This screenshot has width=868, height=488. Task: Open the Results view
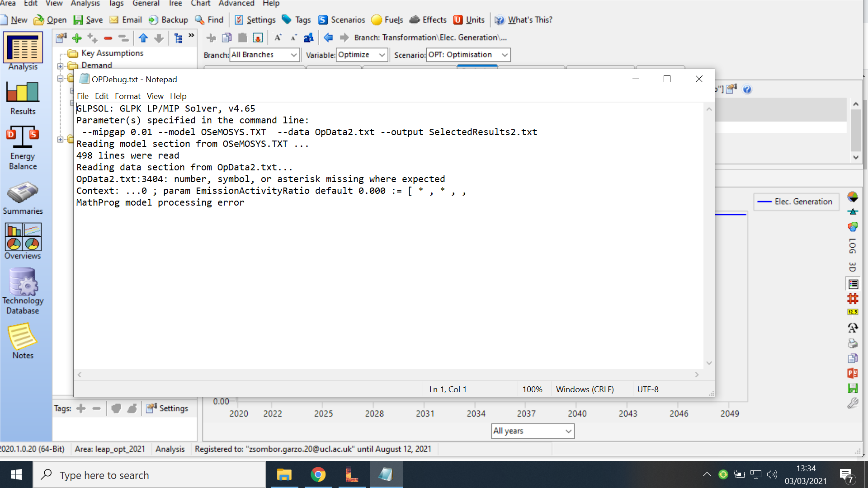[x=23, y=99]
